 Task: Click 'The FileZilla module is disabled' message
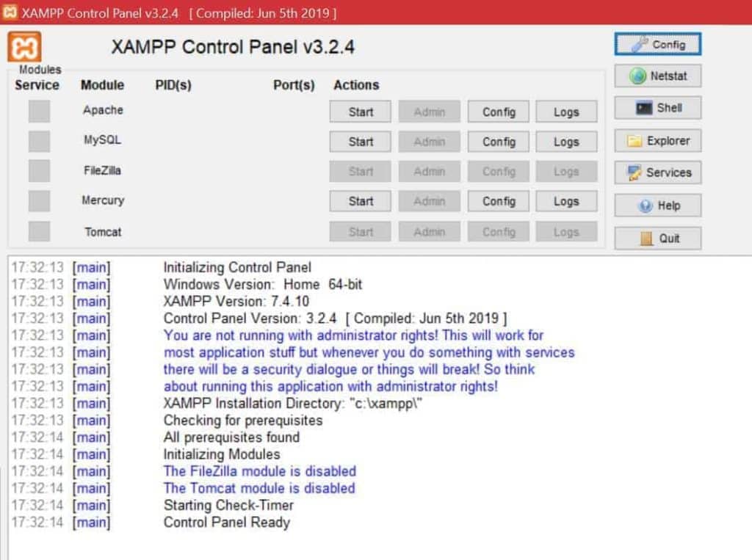(x=259, y=471)
